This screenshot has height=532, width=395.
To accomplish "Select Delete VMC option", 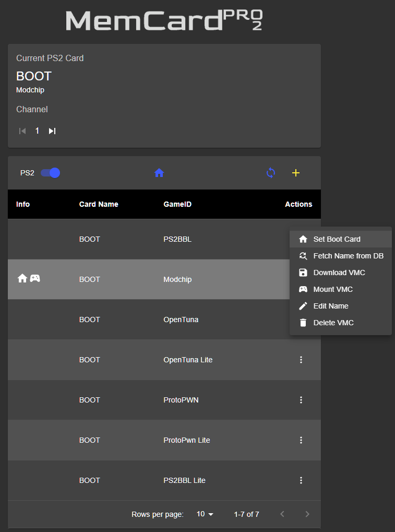I will click(333, 323).
